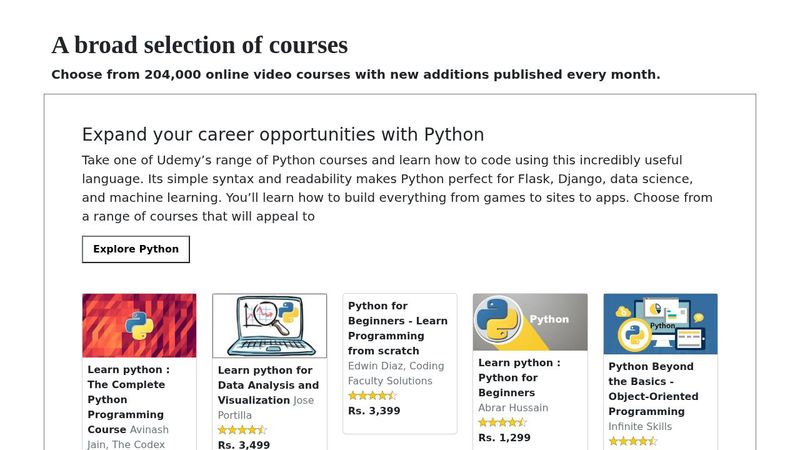Screen dimensions: 800x450
Task: Click instructor Edwin Diaz, Coding Faculty Solutions
Action: pos(396,373)
